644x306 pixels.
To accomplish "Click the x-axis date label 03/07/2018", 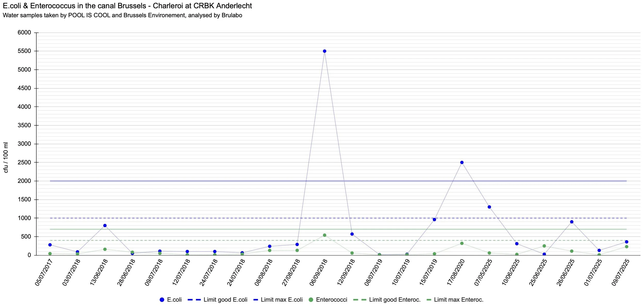I will 71,272.
